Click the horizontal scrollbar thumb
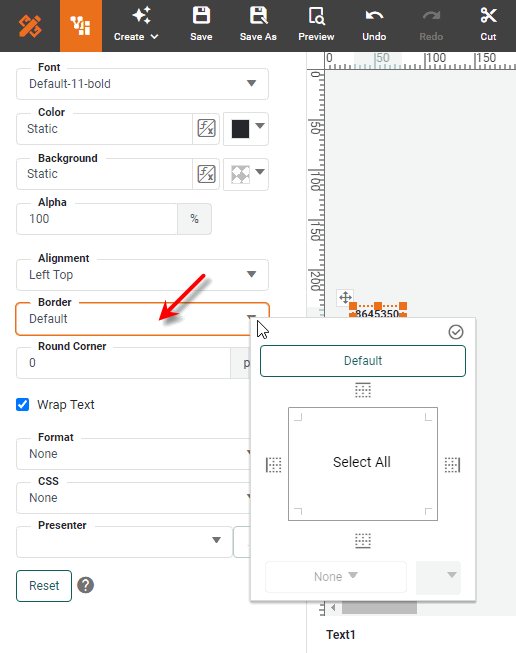The width and height of the screenshot is (516, 653). [x=379, y=608]
